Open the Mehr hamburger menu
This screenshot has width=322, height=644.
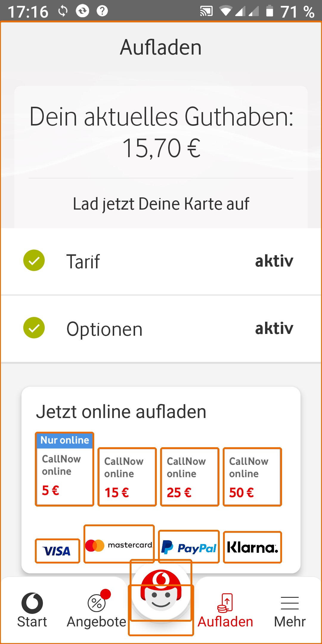click(x=290, y=603)
